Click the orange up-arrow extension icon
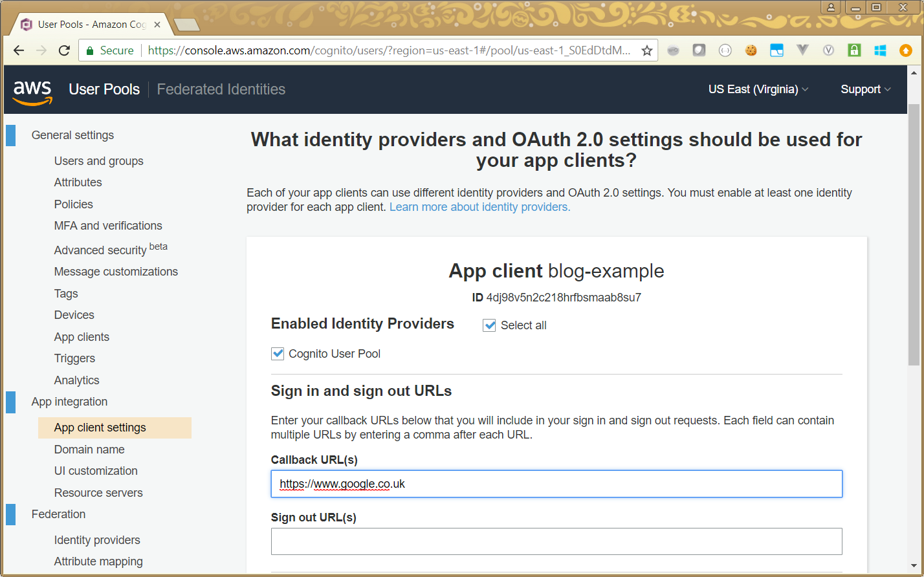This screenshot has width=924, height=577. pos(906,50)
